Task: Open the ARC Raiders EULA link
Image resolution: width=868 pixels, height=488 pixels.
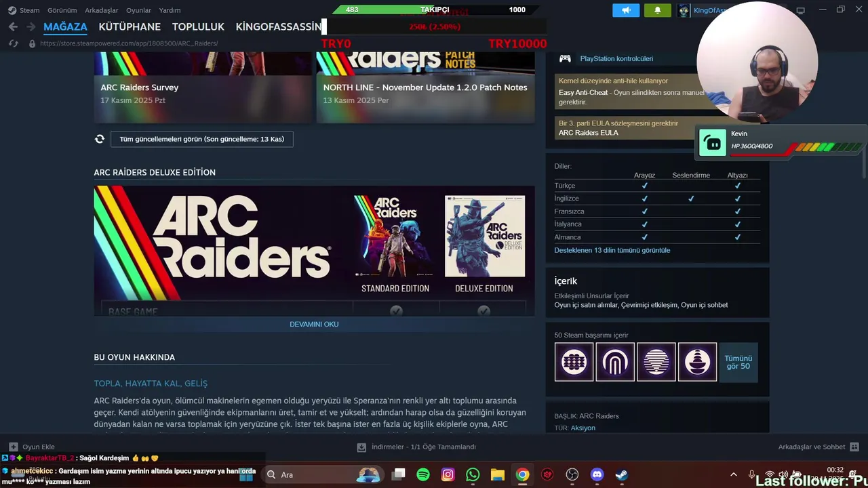Action: [588, 133]
